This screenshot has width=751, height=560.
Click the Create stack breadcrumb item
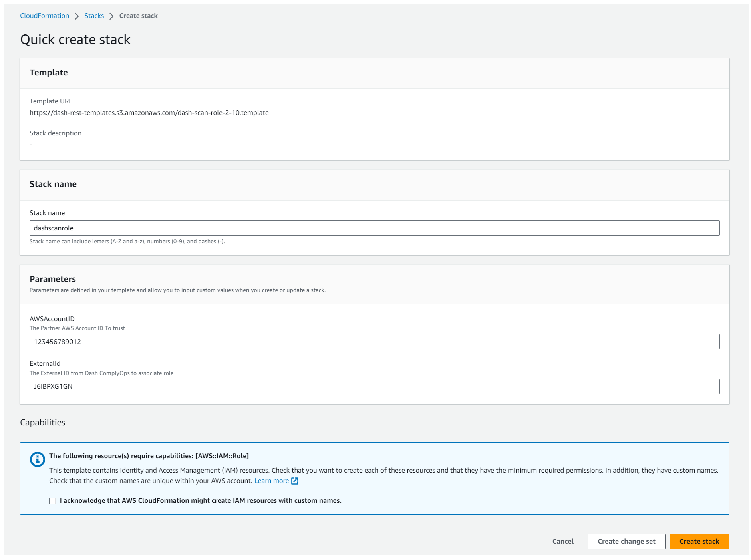coord(138,16)
